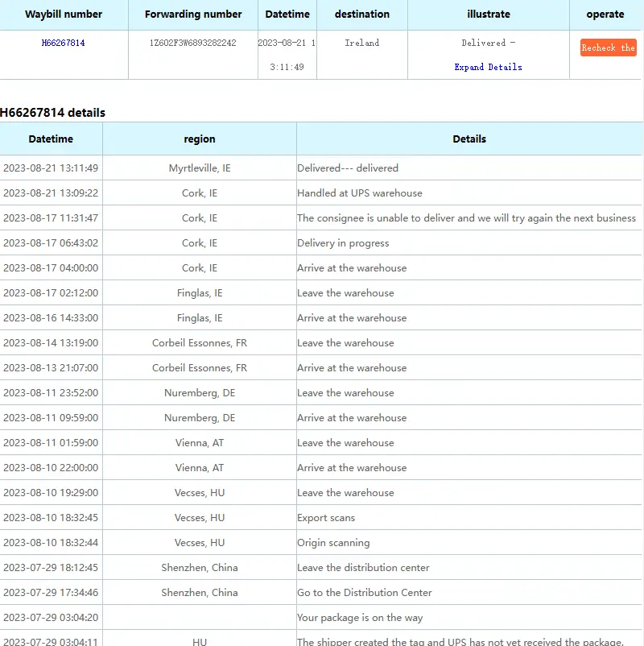Click the orange Recheck button
The height and width of the screenshot is (646, 644).
(x=608, y=48)
